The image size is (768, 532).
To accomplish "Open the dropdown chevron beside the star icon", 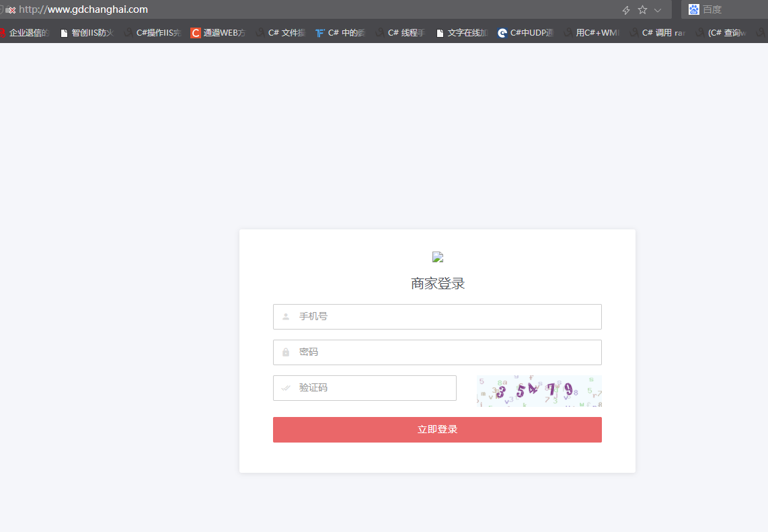I will coord(658,9).
